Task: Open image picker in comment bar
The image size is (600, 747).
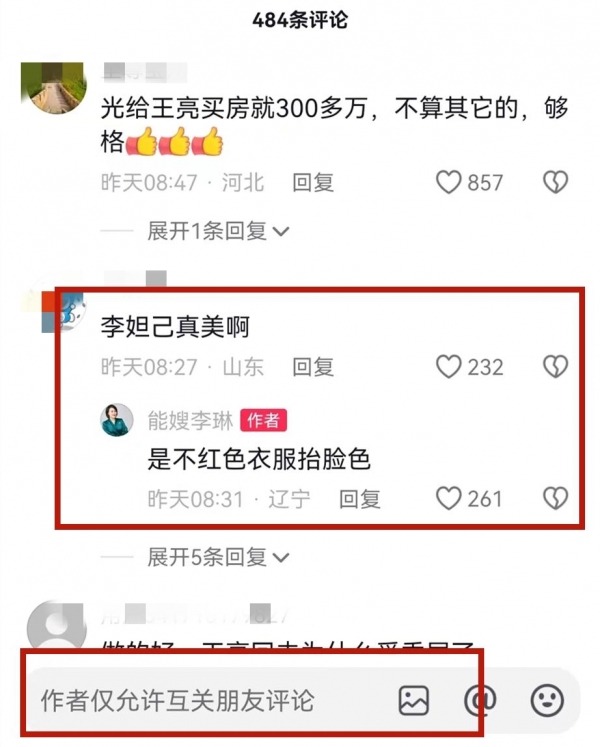Action: click(413, 700)
